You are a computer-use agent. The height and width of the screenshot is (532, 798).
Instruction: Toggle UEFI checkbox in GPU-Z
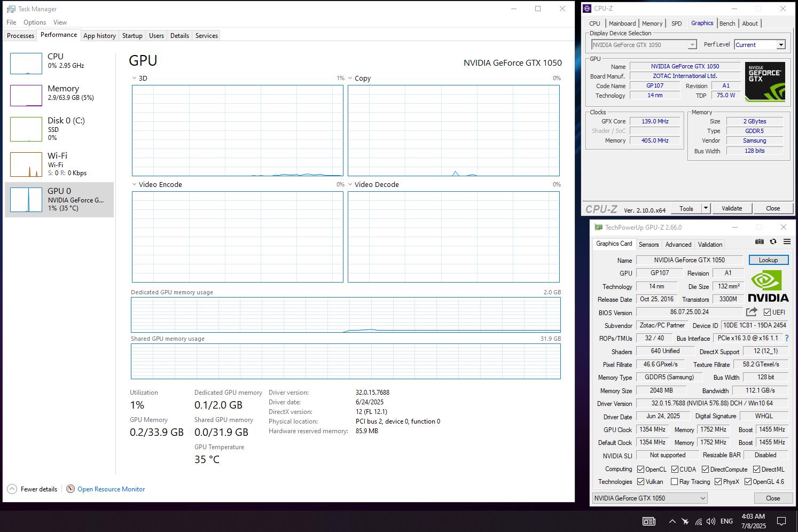(x=767, y=312)
